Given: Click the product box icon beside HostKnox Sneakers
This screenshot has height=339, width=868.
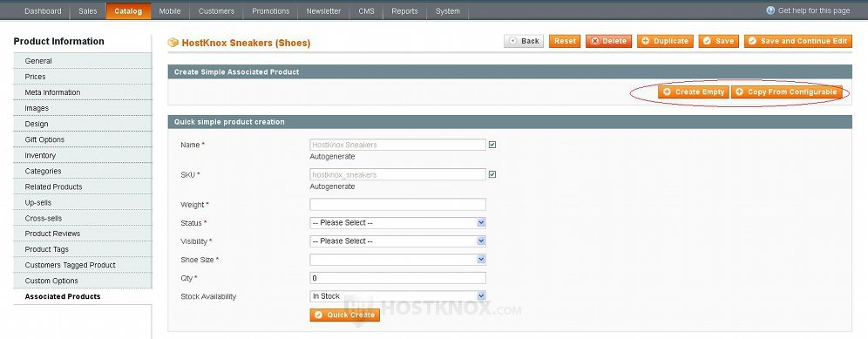Looking at the screenshot, I should pos(173,43).
